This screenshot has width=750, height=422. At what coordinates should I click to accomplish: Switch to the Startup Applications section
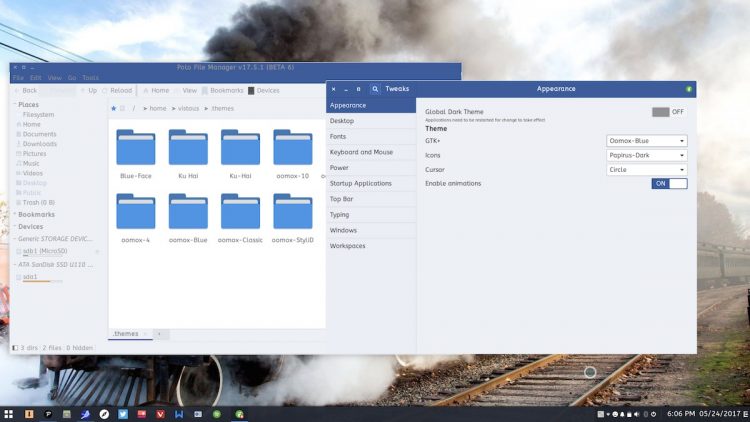(x=371, y=183)
